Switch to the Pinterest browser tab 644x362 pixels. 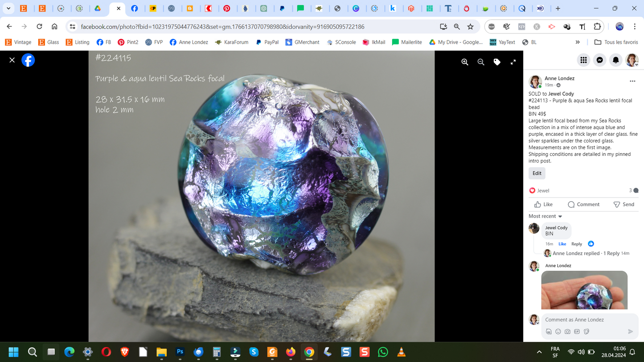point(227,8)
